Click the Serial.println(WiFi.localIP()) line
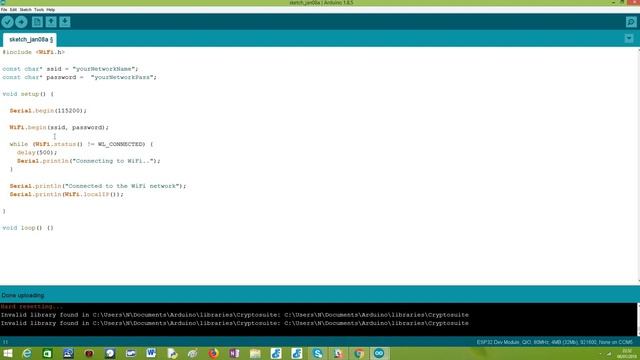 67,194
